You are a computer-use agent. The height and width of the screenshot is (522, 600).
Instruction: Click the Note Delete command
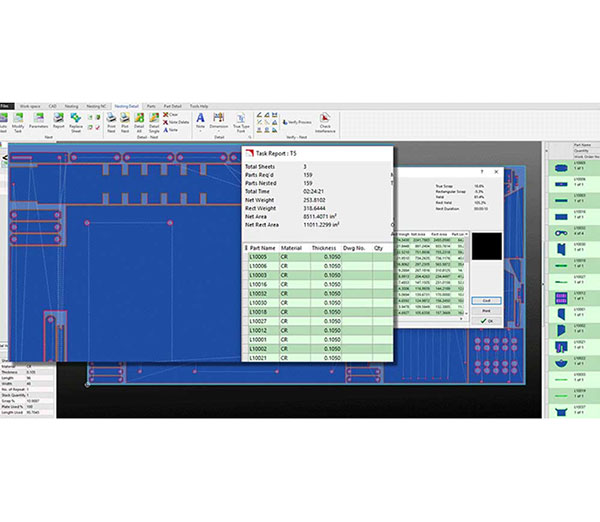click(176, 122)
